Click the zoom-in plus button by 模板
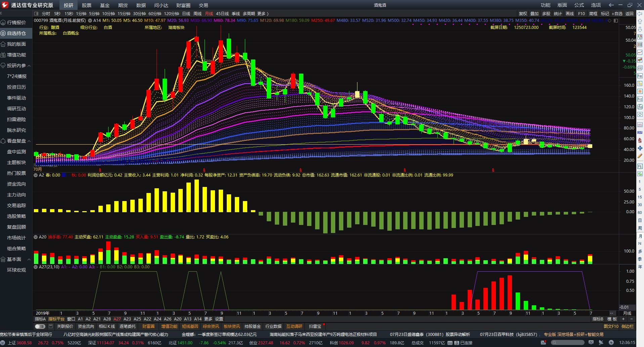 tap(624, 319)
